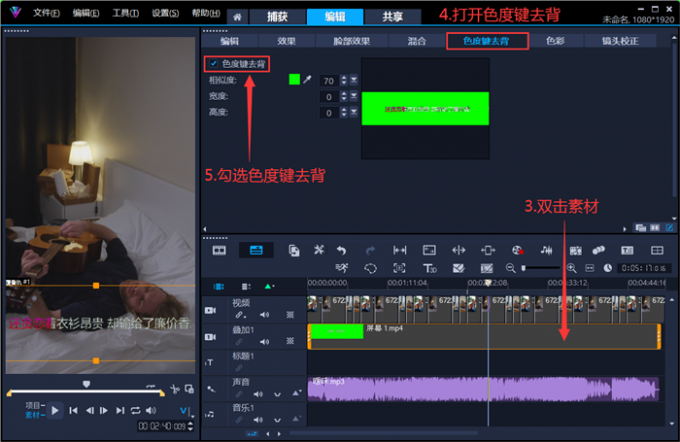Switch to the 色彩 color tab

[x=555, y=41]
